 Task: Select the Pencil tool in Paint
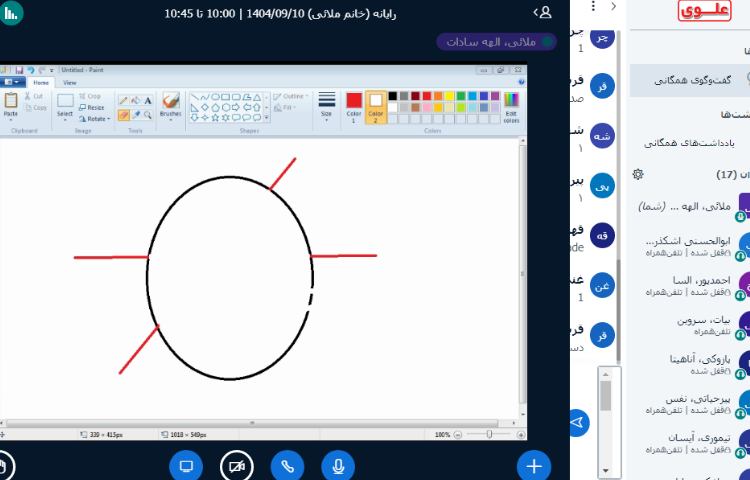click(124, 100)
